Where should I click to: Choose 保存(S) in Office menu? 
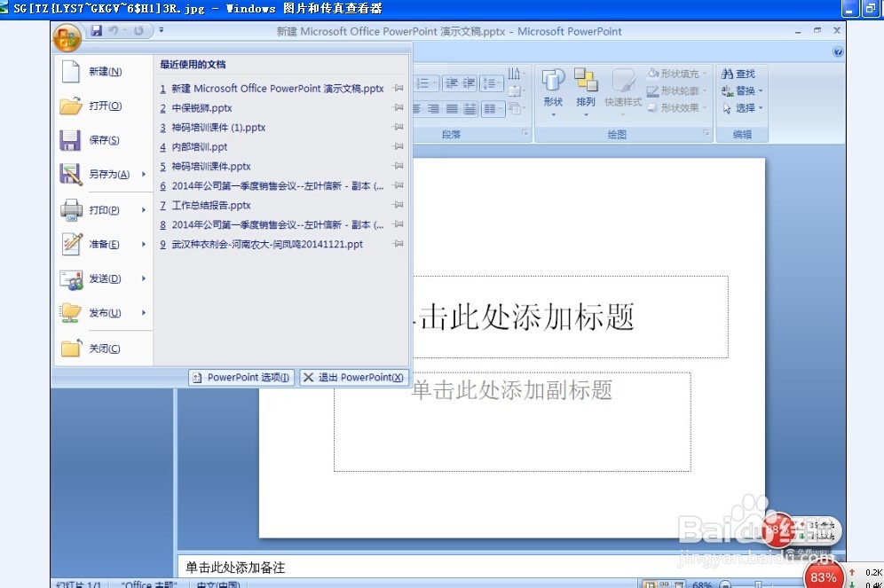tap(104, 140)
